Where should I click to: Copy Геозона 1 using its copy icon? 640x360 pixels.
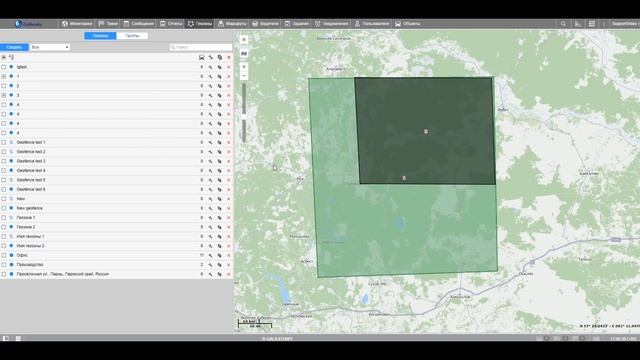point(220,218)
